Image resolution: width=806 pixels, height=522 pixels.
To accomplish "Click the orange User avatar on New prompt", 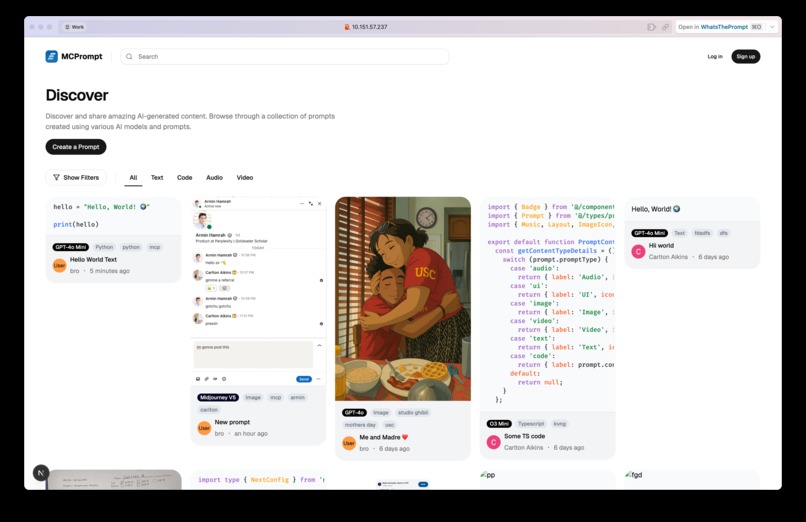I will pos(204,427).
